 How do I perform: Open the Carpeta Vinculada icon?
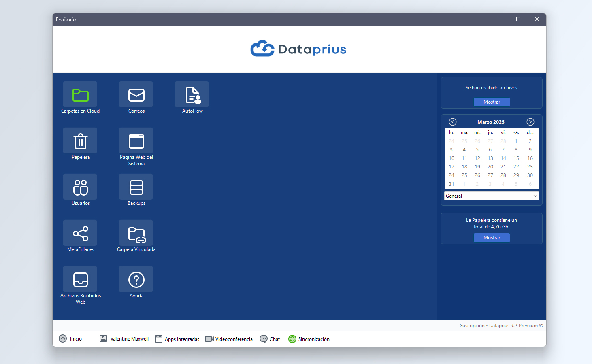(136, 233)
